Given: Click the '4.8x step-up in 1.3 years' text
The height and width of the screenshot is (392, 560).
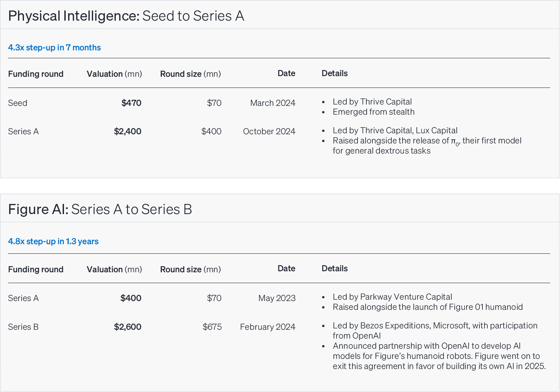Looking at the screenshot, I should pyautogui.click(x=53, y=241).
